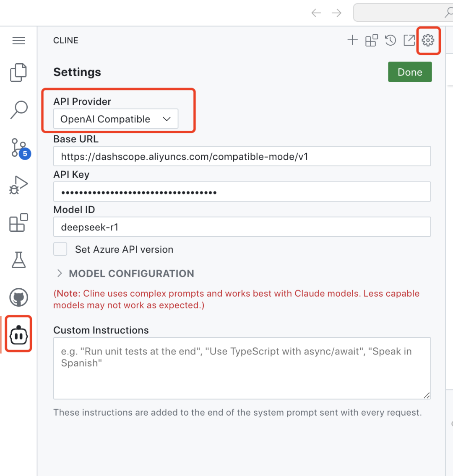Open the Explorer files icon in sidebar
Screen dimensions: 453x476
[18, 73]
